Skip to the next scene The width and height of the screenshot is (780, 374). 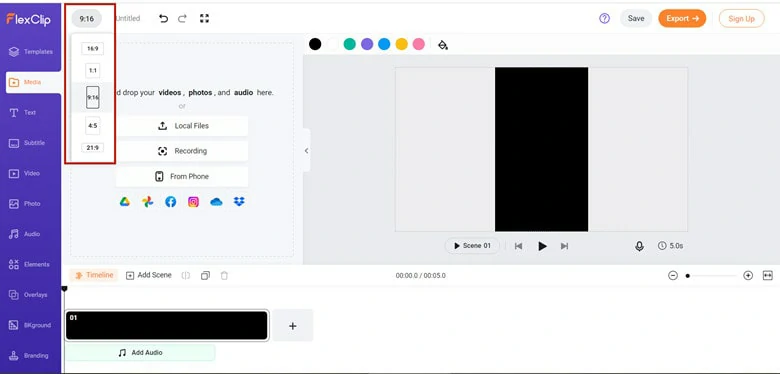point(564,246)
